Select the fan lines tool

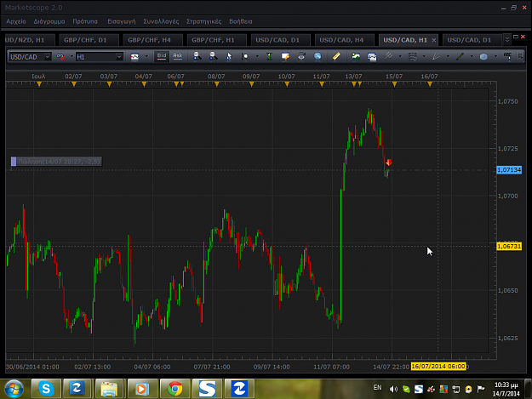pos(436,57)
